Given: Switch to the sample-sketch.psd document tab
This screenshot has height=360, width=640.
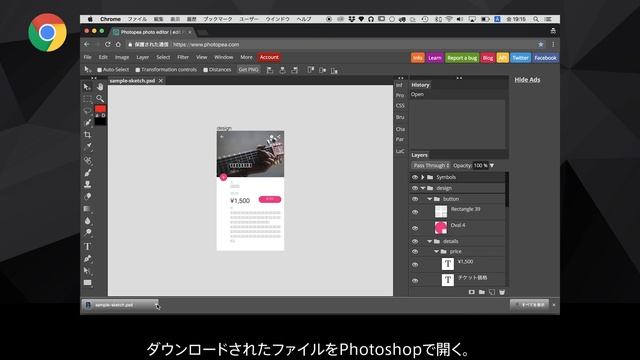Looking at the screenshot, I should coord(132,81).
